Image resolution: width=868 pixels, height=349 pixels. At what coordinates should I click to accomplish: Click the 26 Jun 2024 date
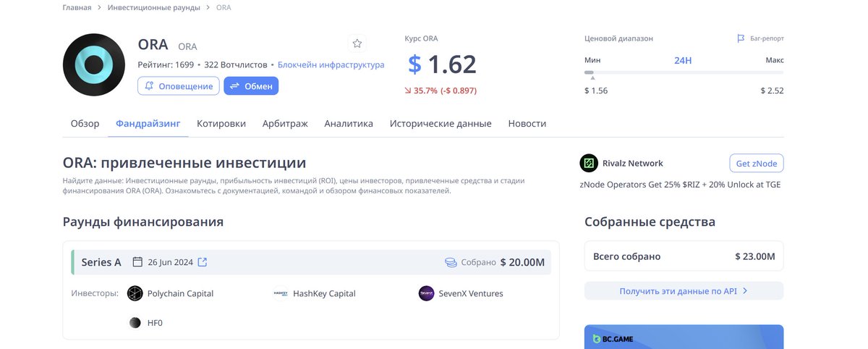171,262
